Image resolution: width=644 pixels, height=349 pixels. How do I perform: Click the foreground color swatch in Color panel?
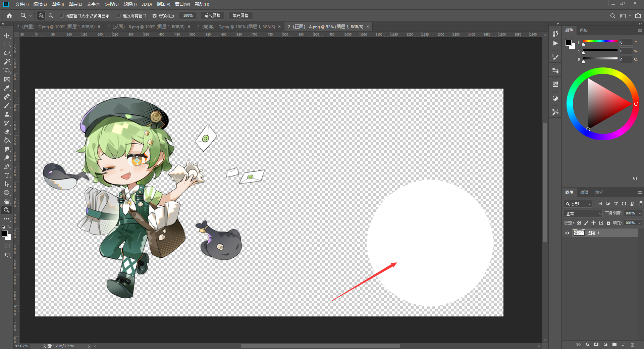click(x=569, y=43)
